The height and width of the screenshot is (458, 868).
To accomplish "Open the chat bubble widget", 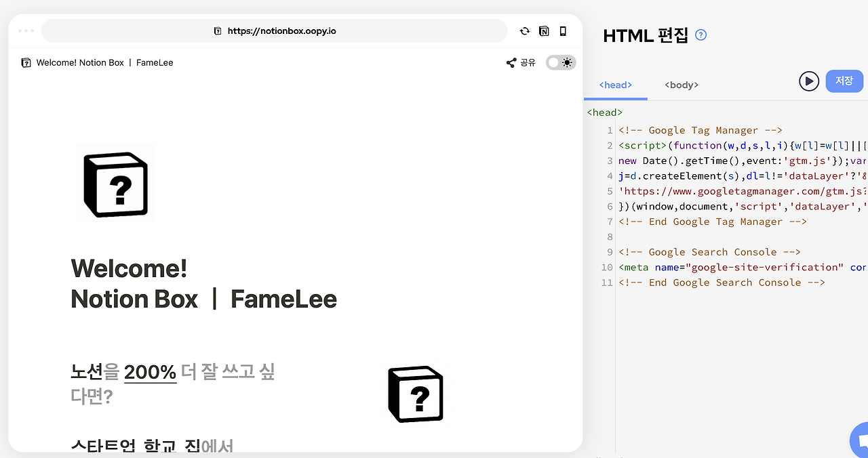I will point(860,440).
